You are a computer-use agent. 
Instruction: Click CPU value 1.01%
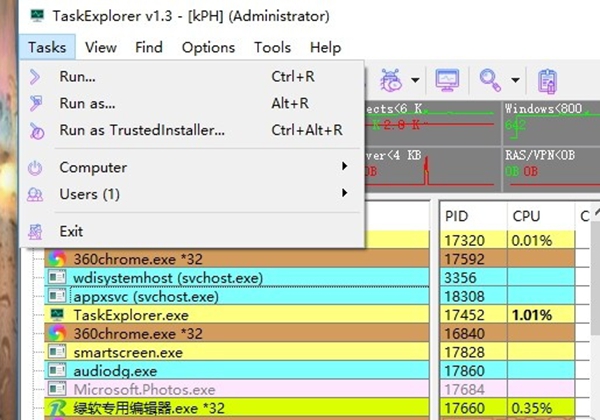tap(541, 315)
